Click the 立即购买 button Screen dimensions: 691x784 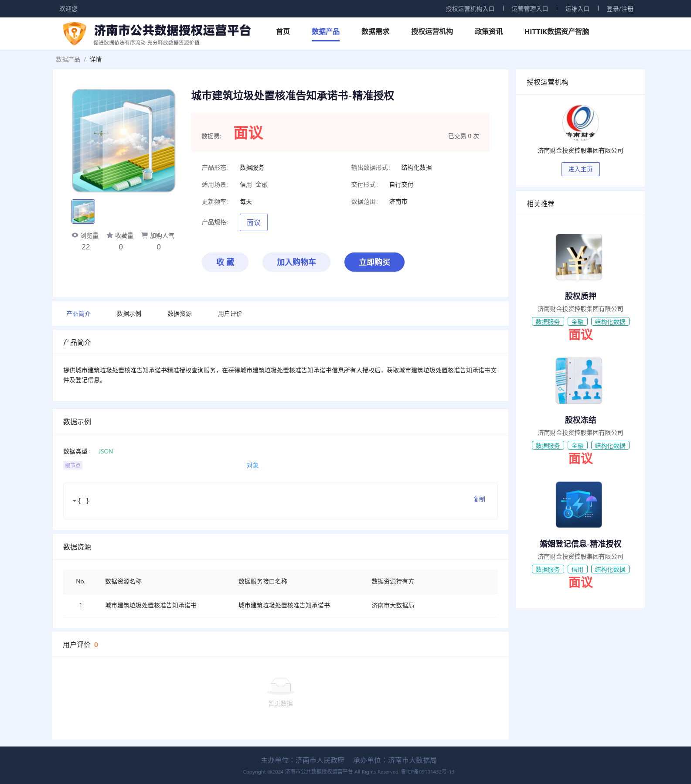click(374, 262)
